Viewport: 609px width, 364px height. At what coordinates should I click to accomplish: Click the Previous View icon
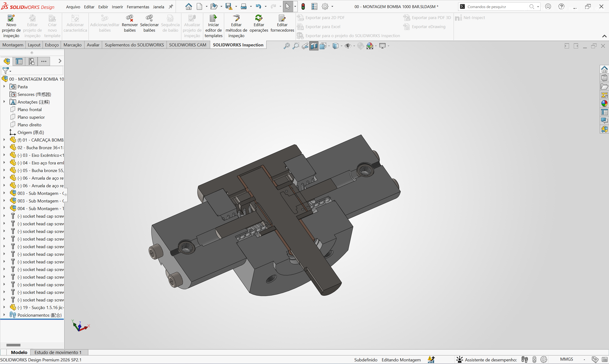tap(305, 46)
